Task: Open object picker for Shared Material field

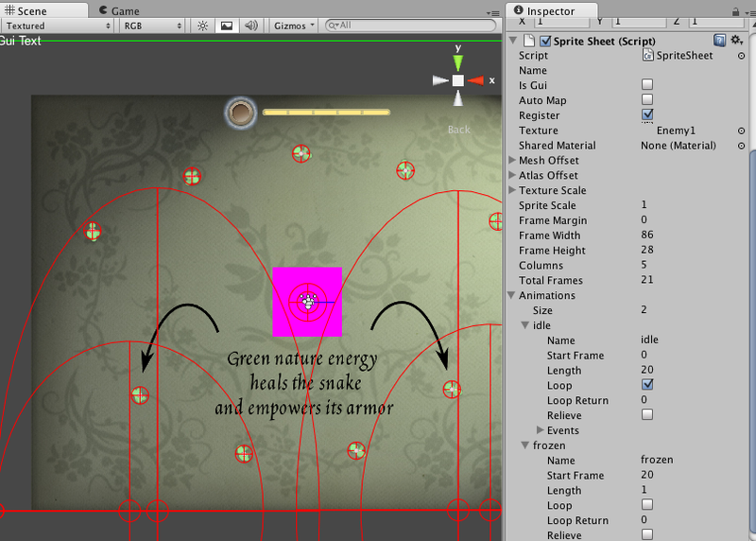Action: [742, 146]
